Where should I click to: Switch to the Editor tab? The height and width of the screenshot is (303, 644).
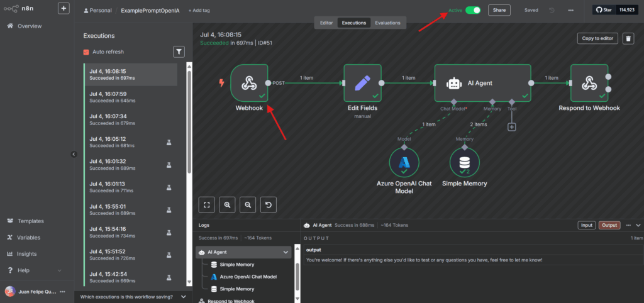tap(326, 23)
